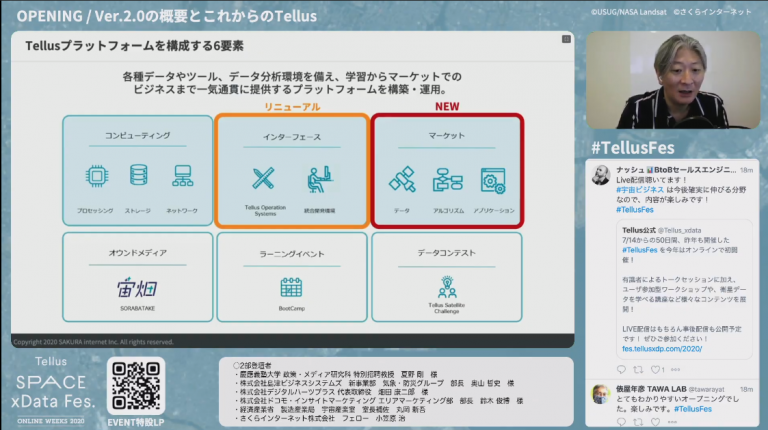Click the さくらインターネット株式会社 フェロー row
768x430 pixels.
tap(319, 418)
